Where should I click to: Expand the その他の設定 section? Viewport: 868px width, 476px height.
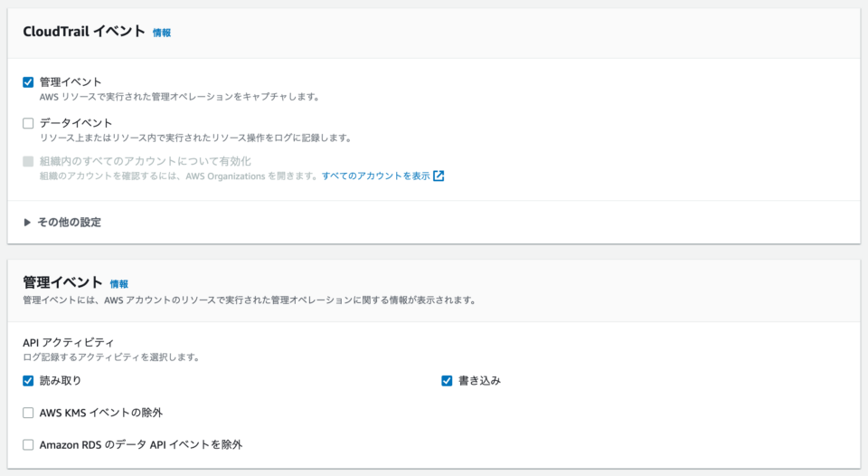click(x=62, y=223)
